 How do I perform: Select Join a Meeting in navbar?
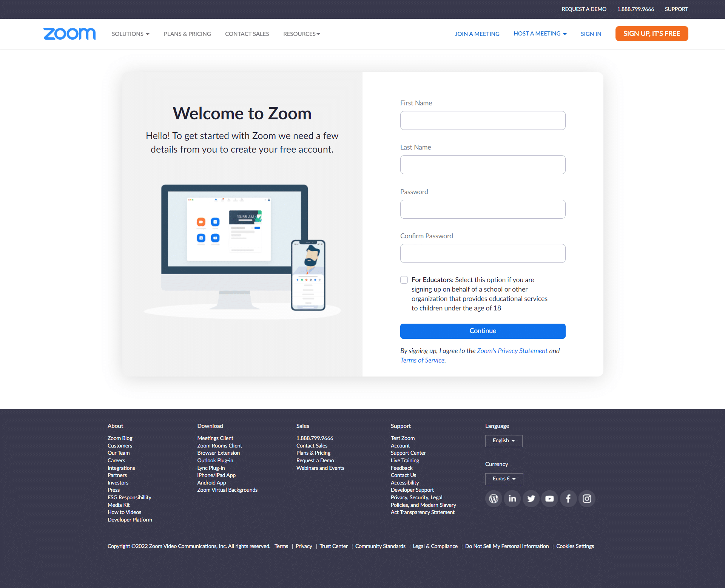coord(477,34)
